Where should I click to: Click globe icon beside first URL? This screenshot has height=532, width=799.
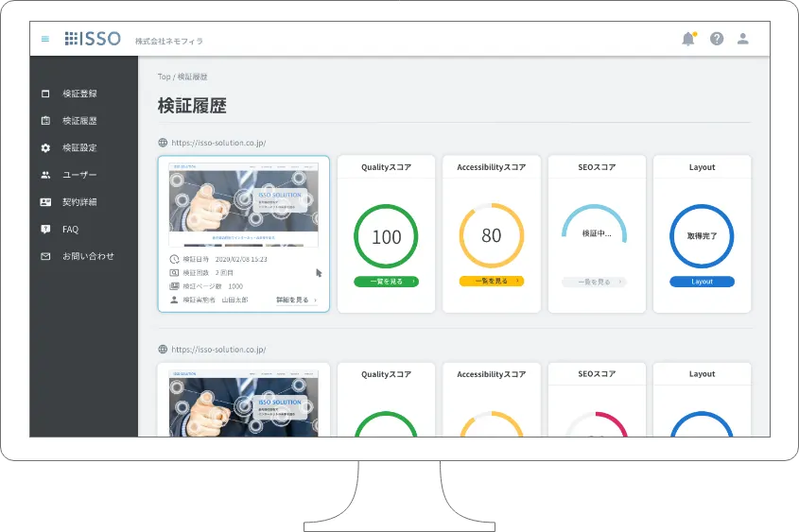click(x=163, y=143)
